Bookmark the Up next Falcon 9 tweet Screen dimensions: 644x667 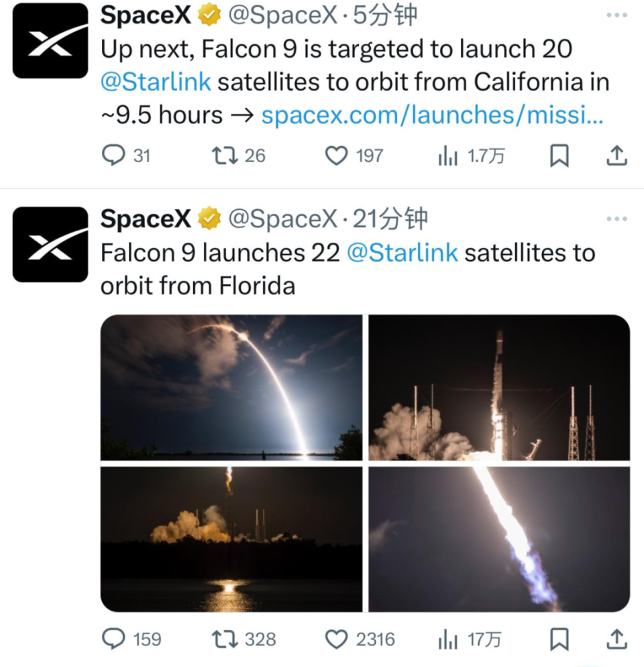pos(559,156)
